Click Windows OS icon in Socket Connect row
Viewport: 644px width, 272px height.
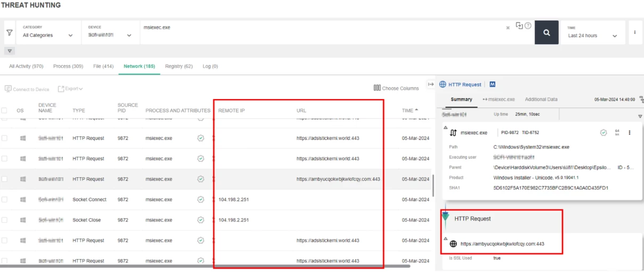click(x=23, y=200)
